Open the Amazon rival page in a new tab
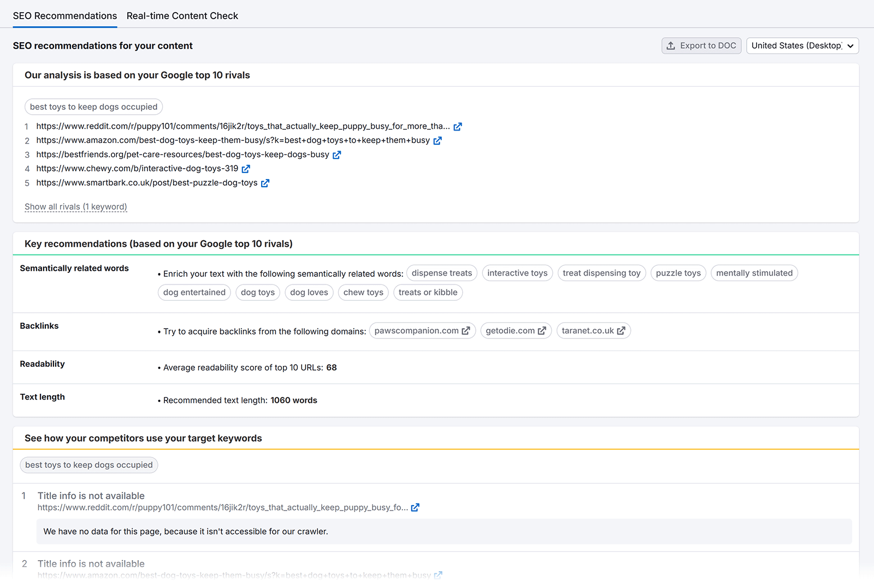 click(x=437, y=140)
